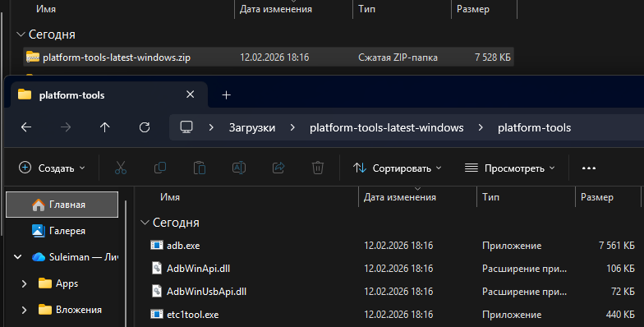Click the Delete trash bin icon
644x327 pixels.
pos(318,168)
